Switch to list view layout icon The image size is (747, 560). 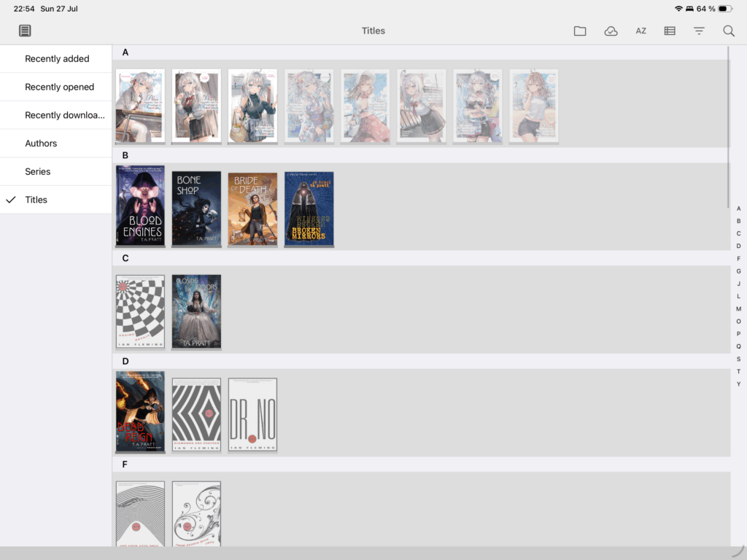tap(670, 31)
